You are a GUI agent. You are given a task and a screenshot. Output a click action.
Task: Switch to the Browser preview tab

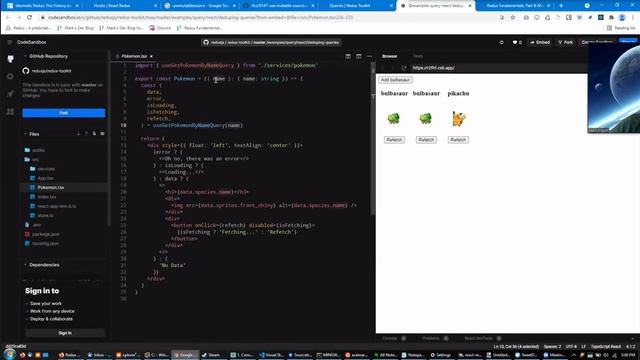click(x=390, y=56)
